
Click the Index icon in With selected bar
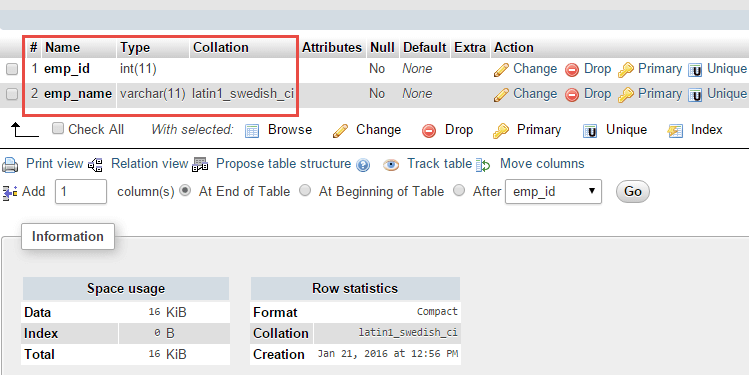[675, 130]
